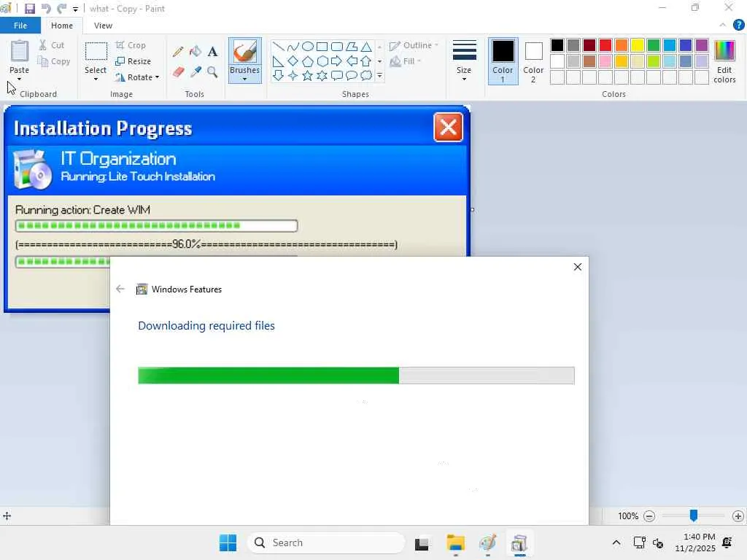Pick the Oval callout shape
The height and width of the screenshot is (560, 747).
pyautogui.click(x=352, y=76)
